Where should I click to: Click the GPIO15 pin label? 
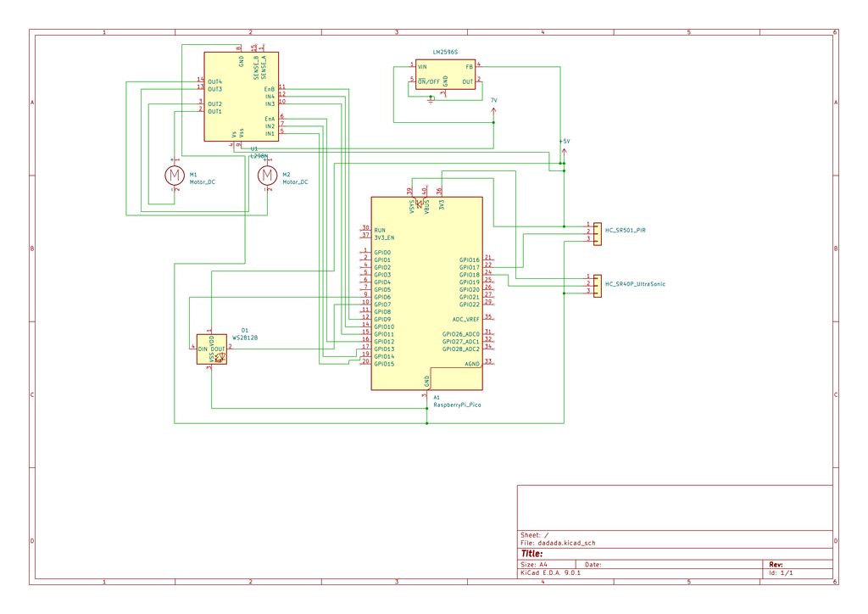pyautogui.click(x=384, y=365)
